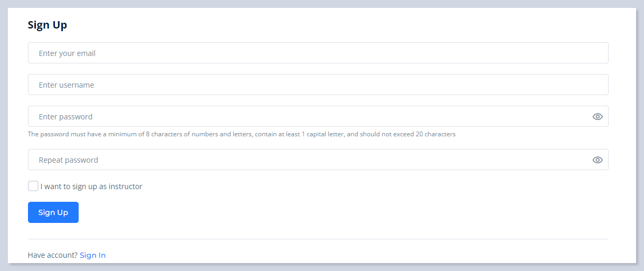
Task: Click the "Enter password" placeholder text
Action: (65, 117)
